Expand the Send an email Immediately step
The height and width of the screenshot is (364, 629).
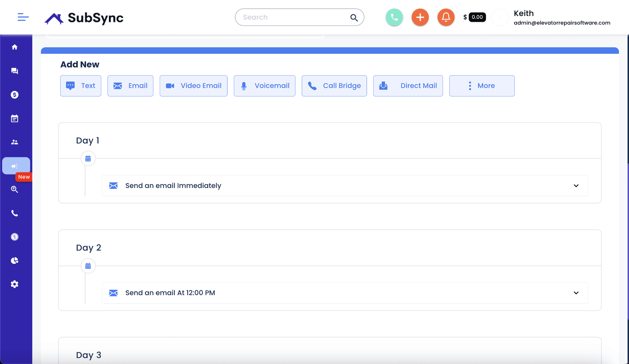coord(576,186)
